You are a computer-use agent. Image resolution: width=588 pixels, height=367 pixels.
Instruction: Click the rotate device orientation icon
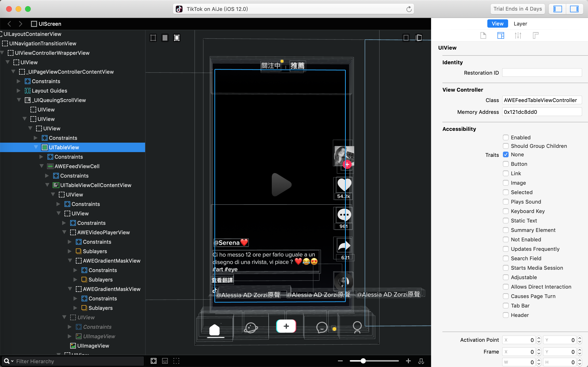421,361
